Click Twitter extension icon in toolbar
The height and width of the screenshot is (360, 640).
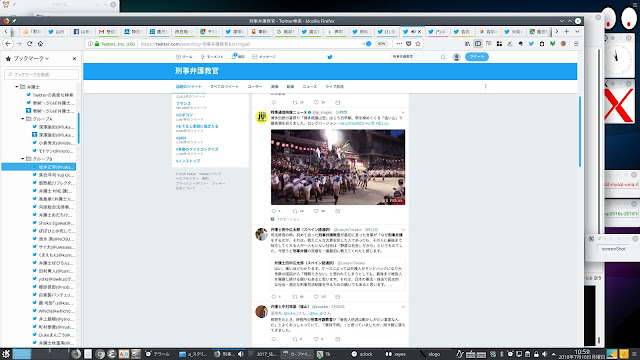click(531, 44)
